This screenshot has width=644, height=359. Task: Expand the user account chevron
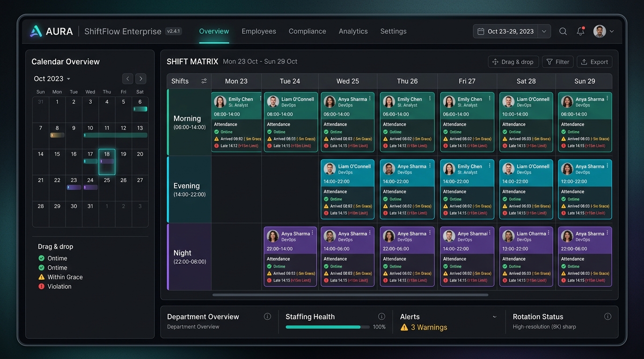(612, 31)
